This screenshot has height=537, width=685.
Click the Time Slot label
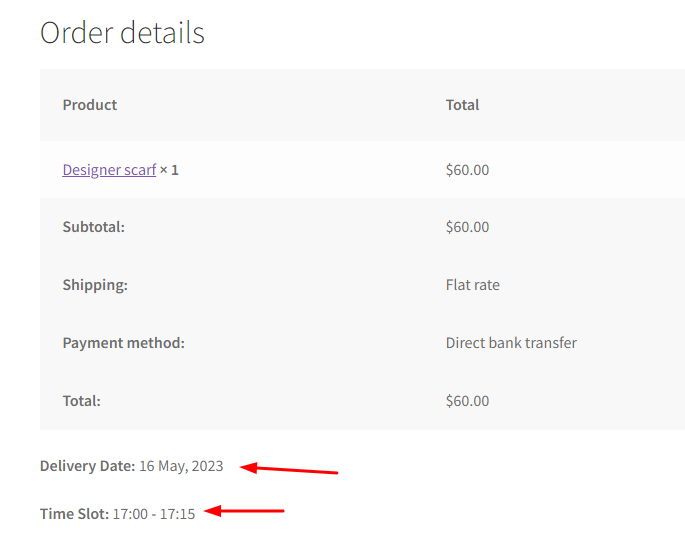tap(74, 514)
